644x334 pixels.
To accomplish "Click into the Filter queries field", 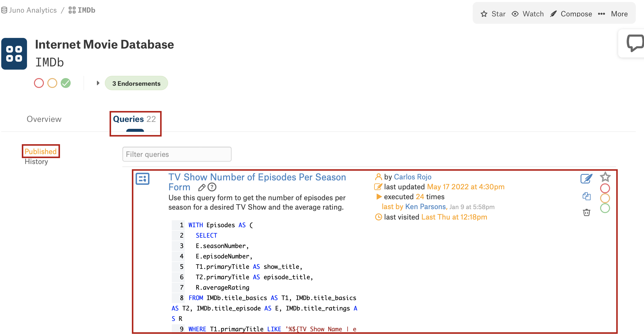I will click(177, 154).
